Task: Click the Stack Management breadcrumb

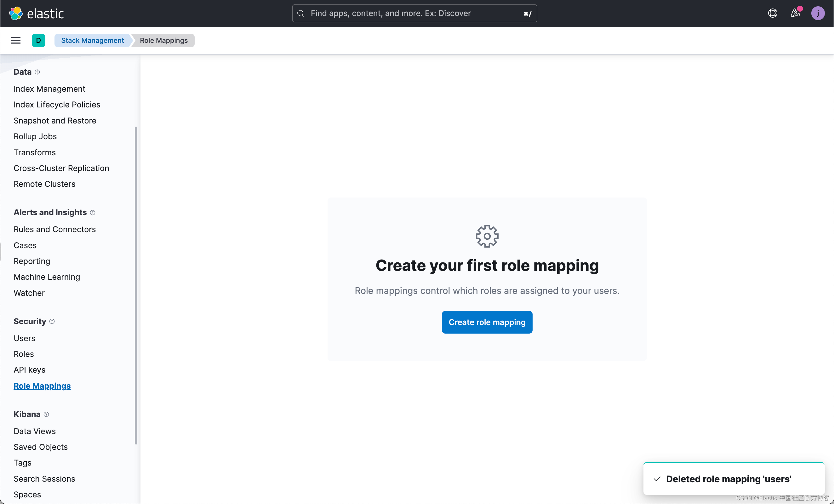Action: [92, 40]
